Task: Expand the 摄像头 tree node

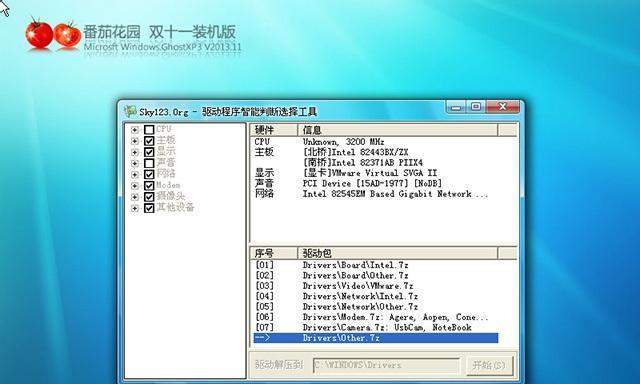Action: (134, 197)
